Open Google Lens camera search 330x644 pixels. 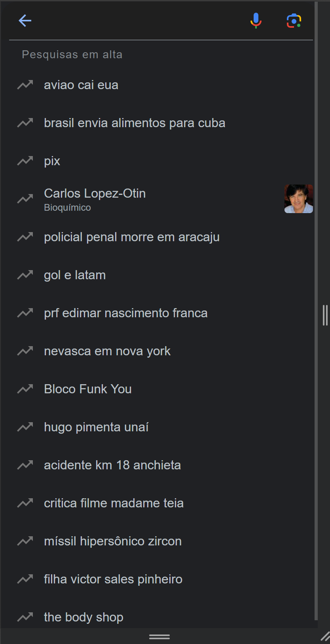pyautogui.click(x=294, y=21)
